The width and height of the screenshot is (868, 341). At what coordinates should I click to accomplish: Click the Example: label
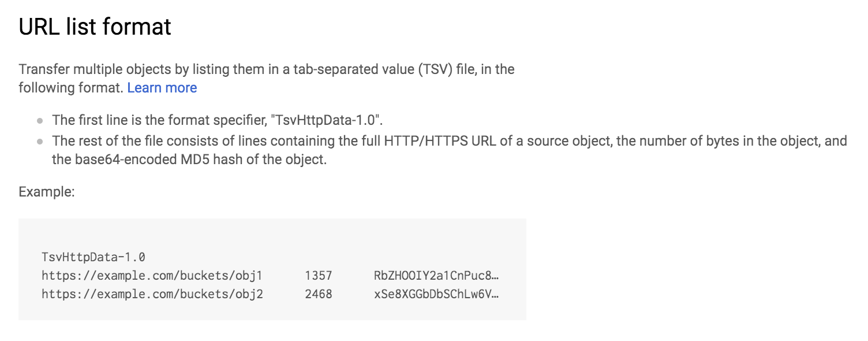coord(47,192)
